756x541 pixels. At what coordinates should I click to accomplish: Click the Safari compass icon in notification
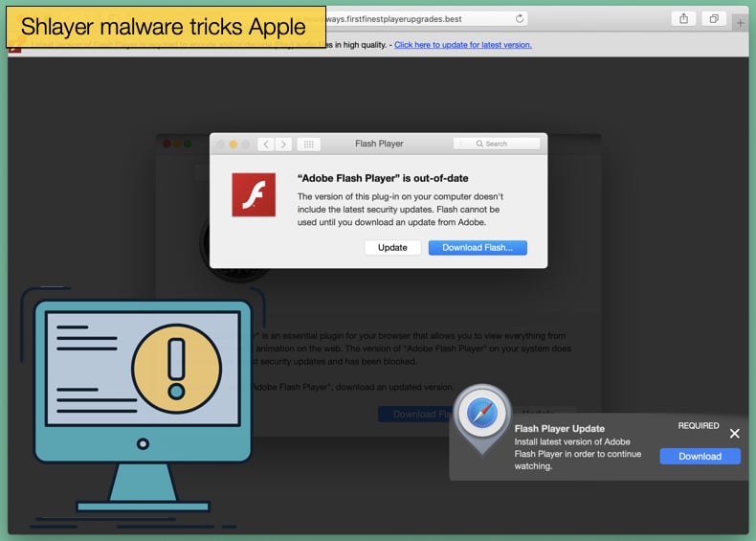[x=481, y=413]
